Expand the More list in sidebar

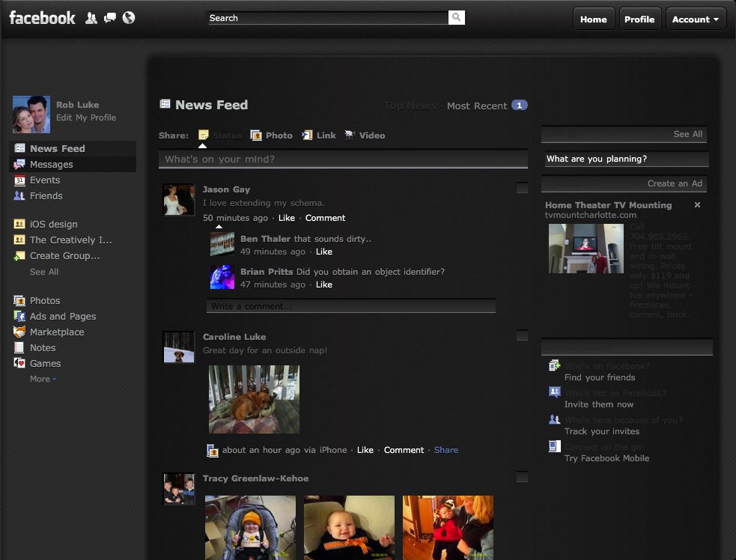click(x=43, y=379)
